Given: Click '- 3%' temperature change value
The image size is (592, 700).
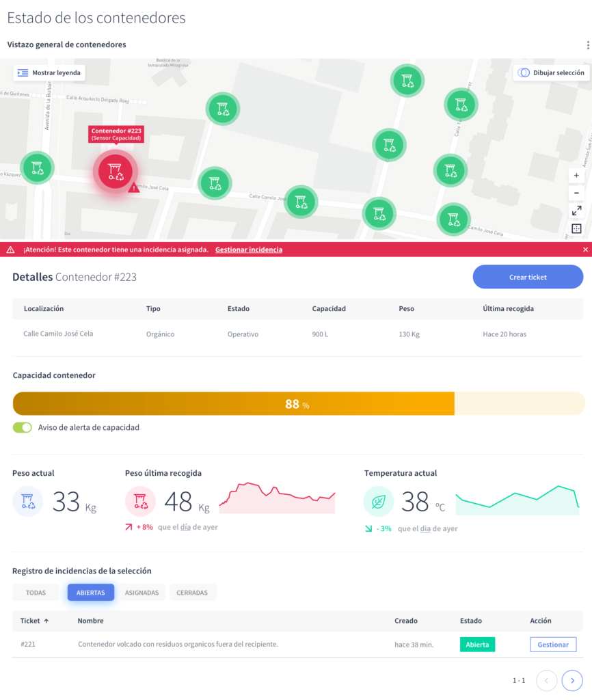Looking at the screenshot, I should click(x=384, y=528).
